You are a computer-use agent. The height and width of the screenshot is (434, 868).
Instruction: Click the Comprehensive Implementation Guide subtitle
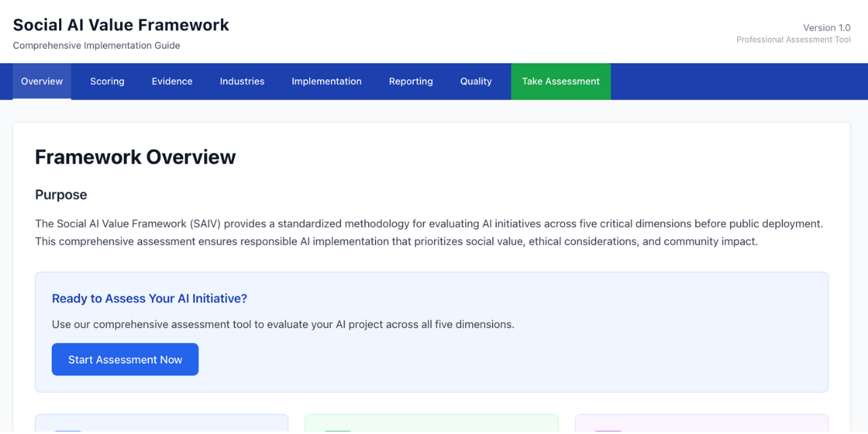[x=96, y=45]
